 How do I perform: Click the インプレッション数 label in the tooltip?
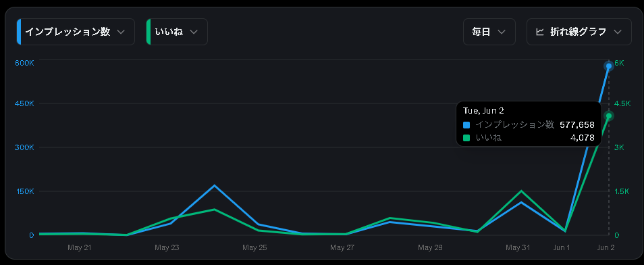coord(514,124)
